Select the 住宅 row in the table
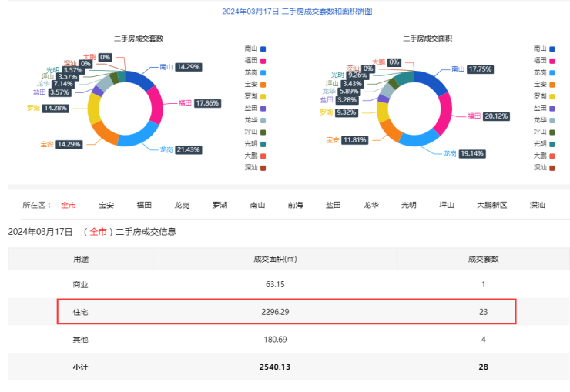The image size is (570, 392). pyautogui.click(x=286, y=312)
